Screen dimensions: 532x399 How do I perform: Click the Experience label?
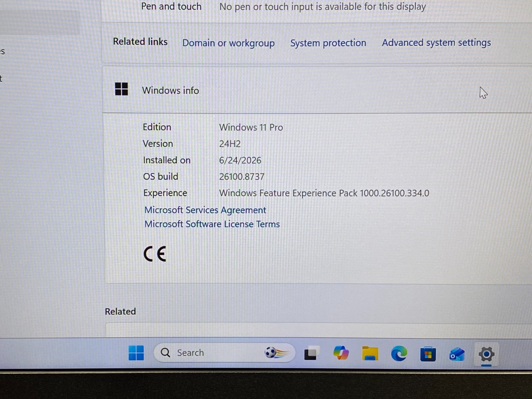pyautogui.click(x=165, y=193)
